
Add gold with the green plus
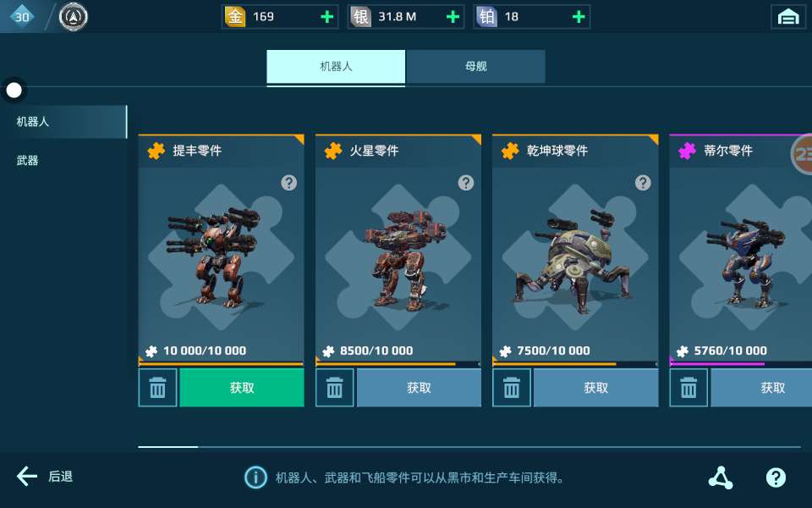tap(326, 17)
